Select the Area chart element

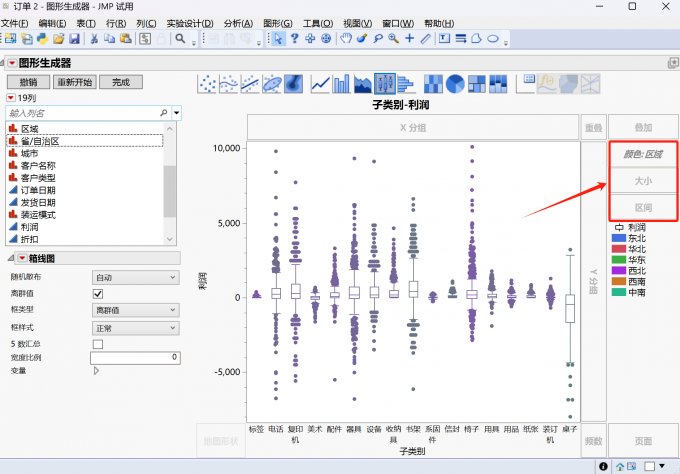click(x=363, y=84)
